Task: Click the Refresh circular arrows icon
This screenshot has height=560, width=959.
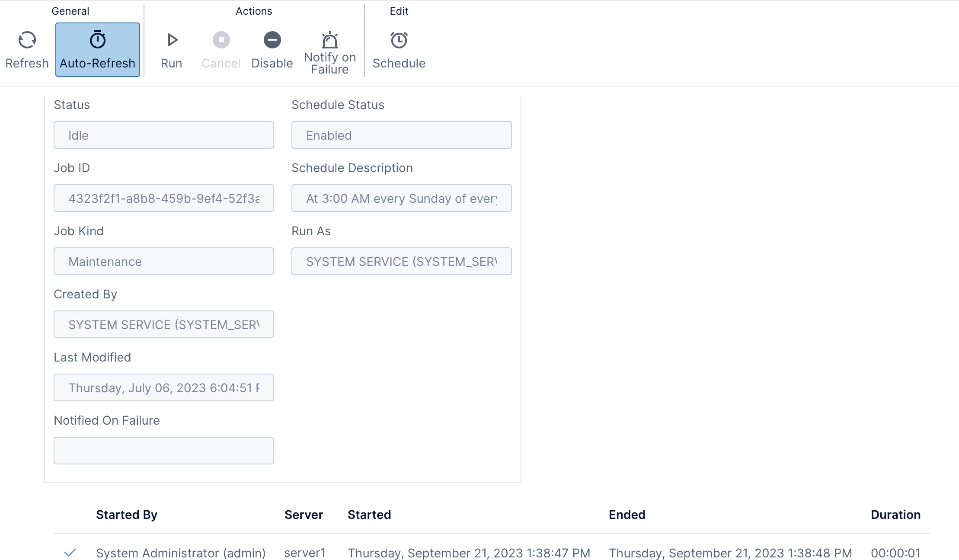Action: [x=27, y=39]
